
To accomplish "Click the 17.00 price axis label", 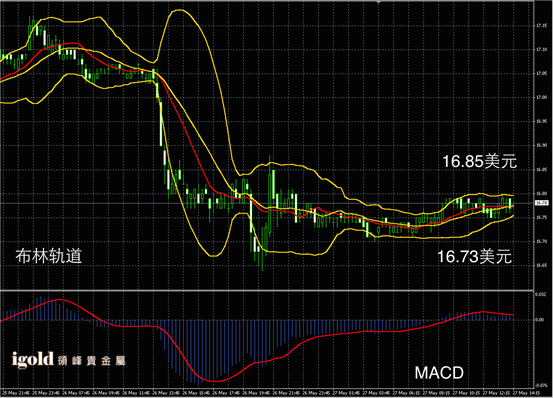I will point(541,97).
